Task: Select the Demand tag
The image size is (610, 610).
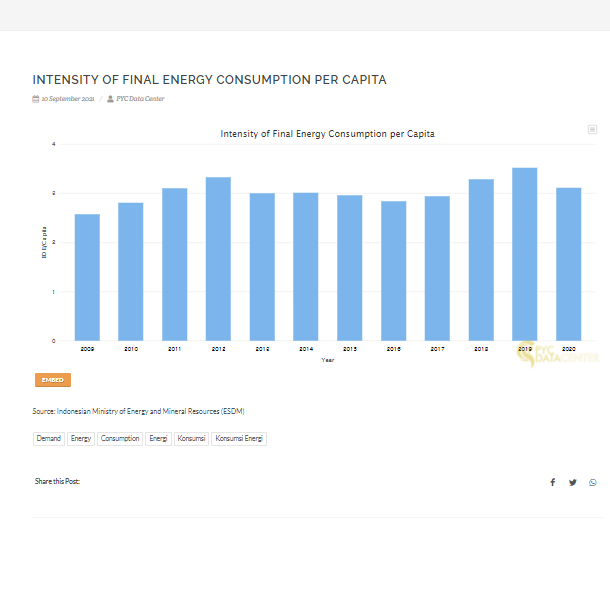Action: pos(49,439)
